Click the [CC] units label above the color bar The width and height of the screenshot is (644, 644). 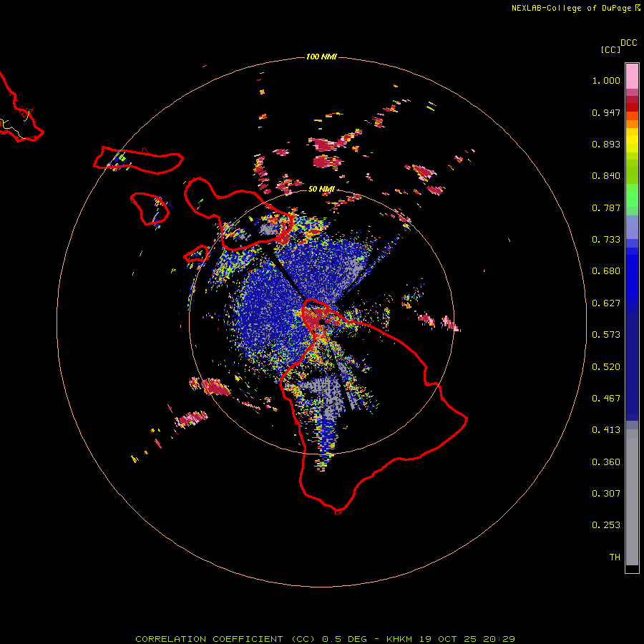[x=610, y=49]
